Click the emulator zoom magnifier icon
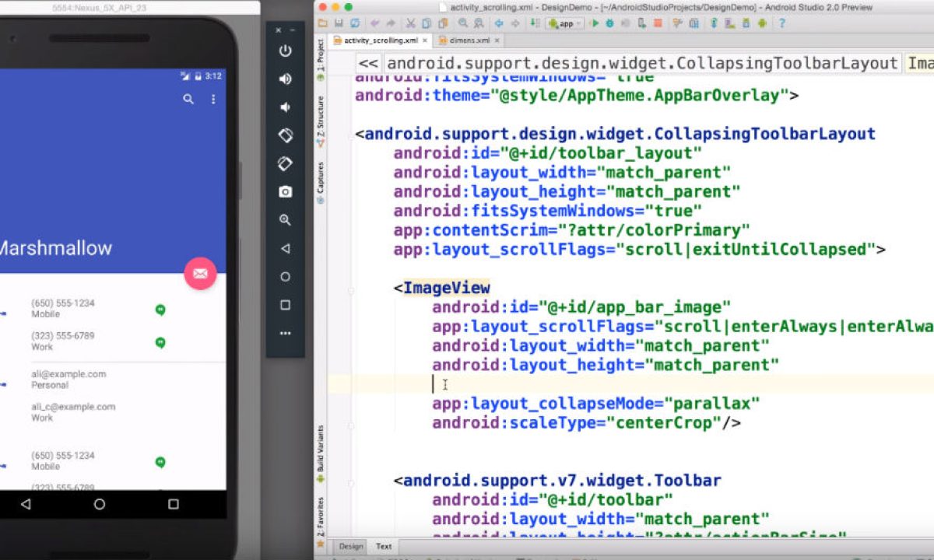This screenshot has height=560, width=934. click(285, 220)
